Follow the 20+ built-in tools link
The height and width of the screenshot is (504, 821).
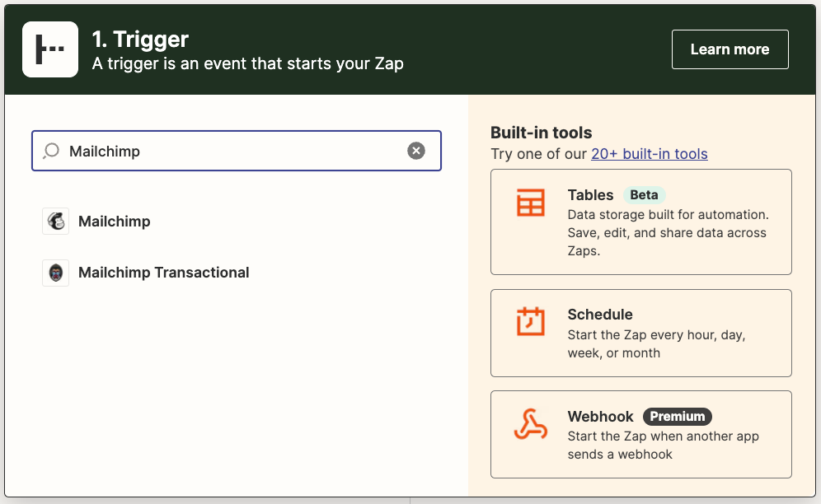tap(650, 154)
